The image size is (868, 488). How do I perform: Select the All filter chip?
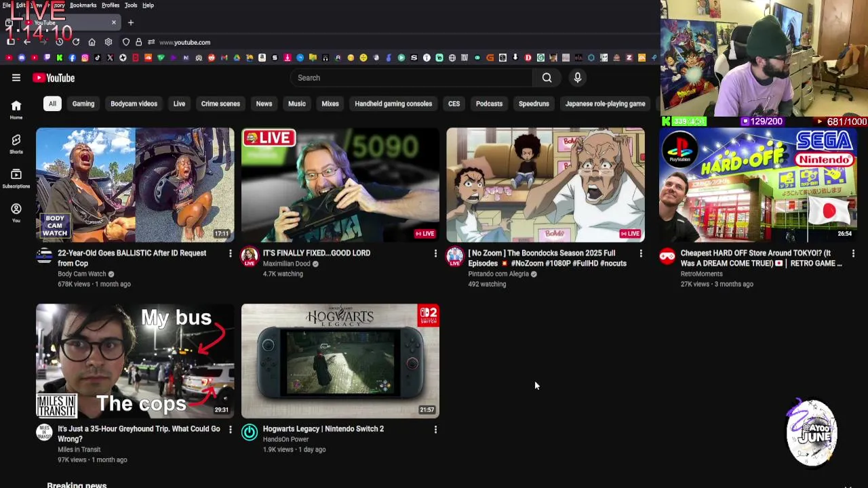point(52,104)
